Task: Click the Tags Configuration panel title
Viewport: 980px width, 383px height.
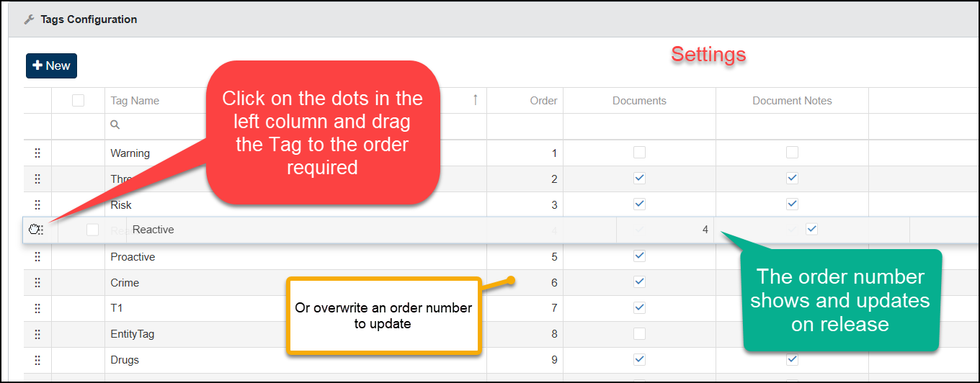Action: tap(89, 19)
